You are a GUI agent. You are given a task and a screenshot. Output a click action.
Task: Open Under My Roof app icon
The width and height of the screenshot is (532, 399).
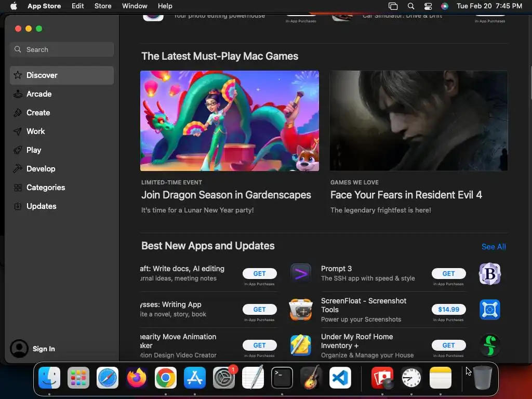(x=301, y=345)
